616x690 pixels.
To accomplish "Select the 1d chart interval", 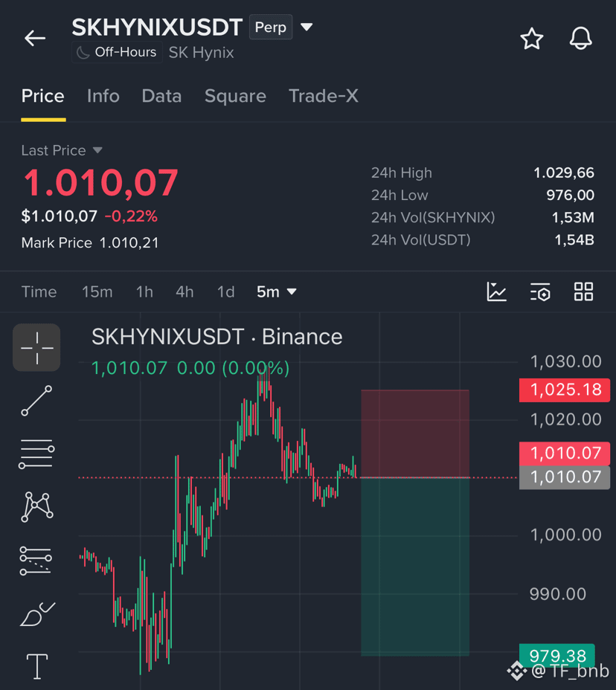I will (x=226, y=291).
